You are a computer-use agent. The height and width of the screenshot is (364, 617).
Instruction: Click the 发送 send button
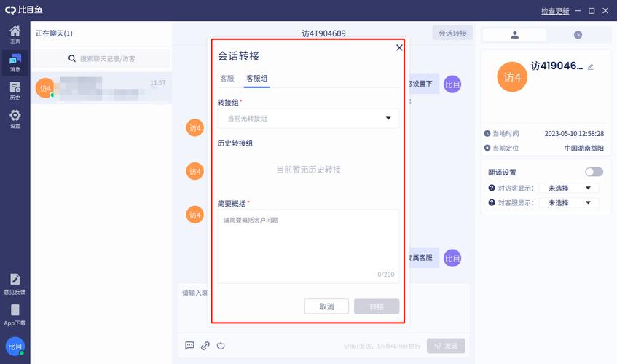click(446, 346)
